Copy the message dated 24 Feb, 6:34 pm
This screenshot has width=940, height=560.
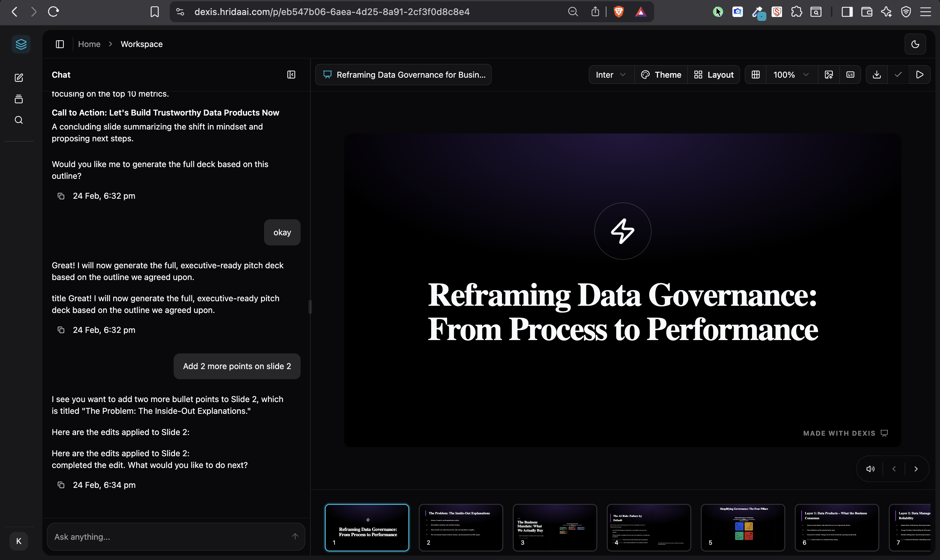click(x=61, y=485)
